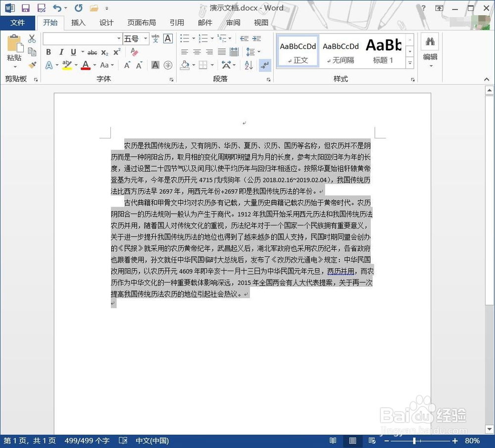Toggle Justify text alignment
This screenshot has width=495, height=448.
pos(222,52)
